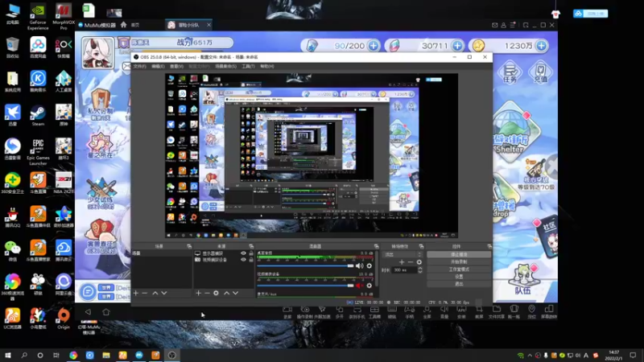Open the View menu in OBS
Image resolution: width=644 pixels, height=362 pixels.
point(176,66)
